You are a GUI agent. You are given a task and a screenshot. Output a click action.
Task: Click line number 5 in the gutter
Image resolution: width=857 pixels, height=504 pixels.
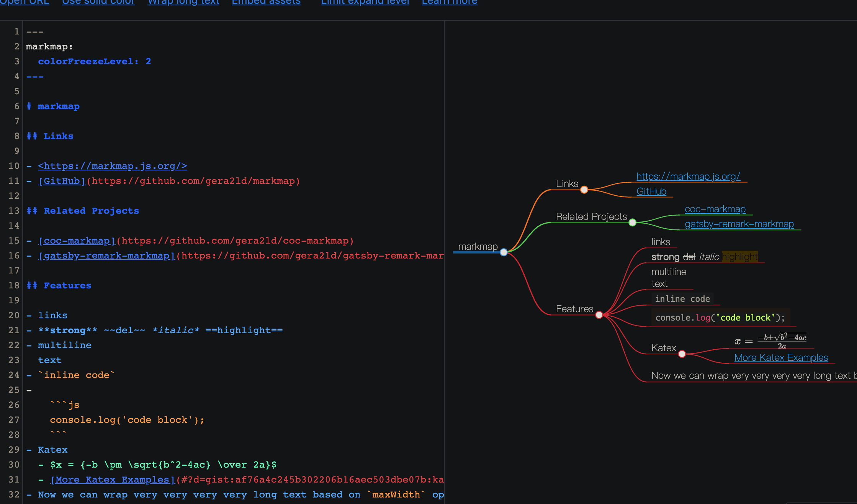[16, 91]
